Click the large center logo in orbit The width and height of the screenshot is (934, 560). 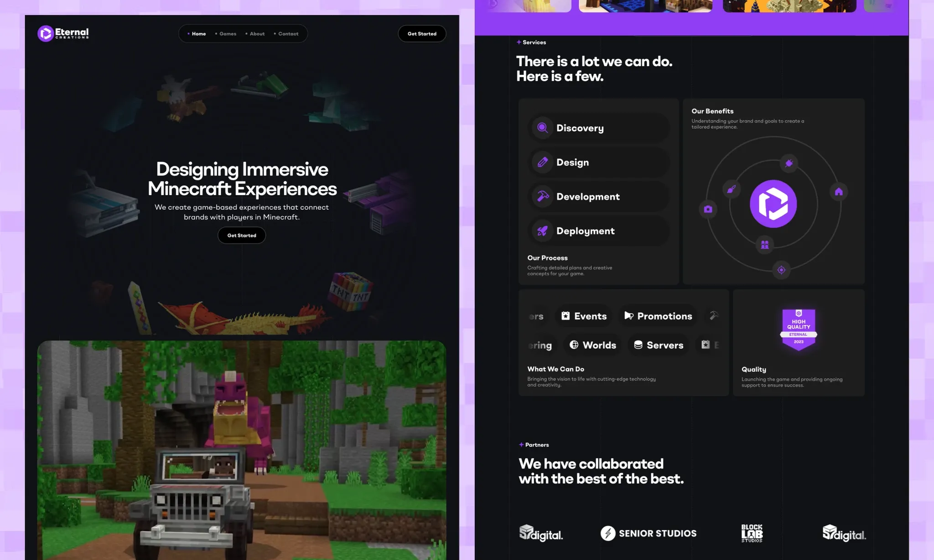click(773, 204)
